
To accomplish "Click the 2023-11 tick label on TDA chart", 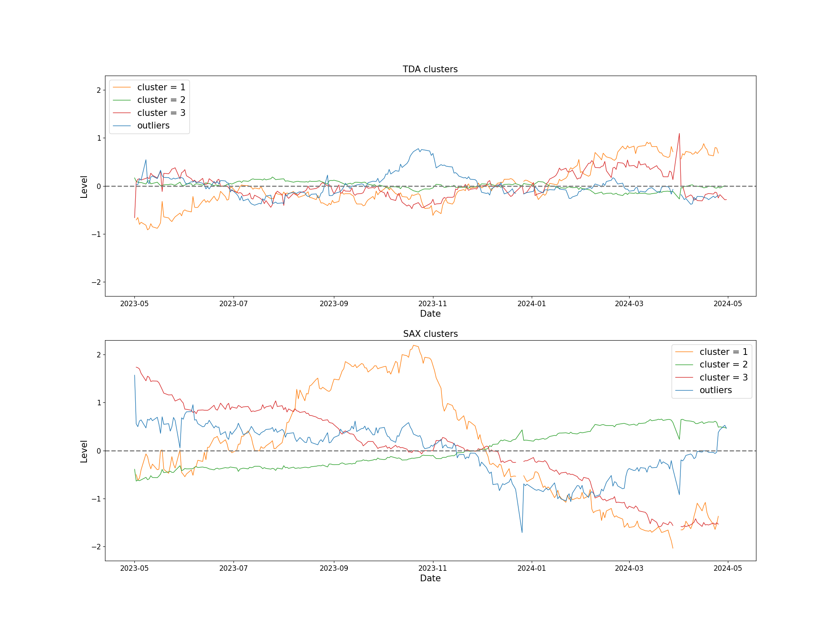I will 433,304.
